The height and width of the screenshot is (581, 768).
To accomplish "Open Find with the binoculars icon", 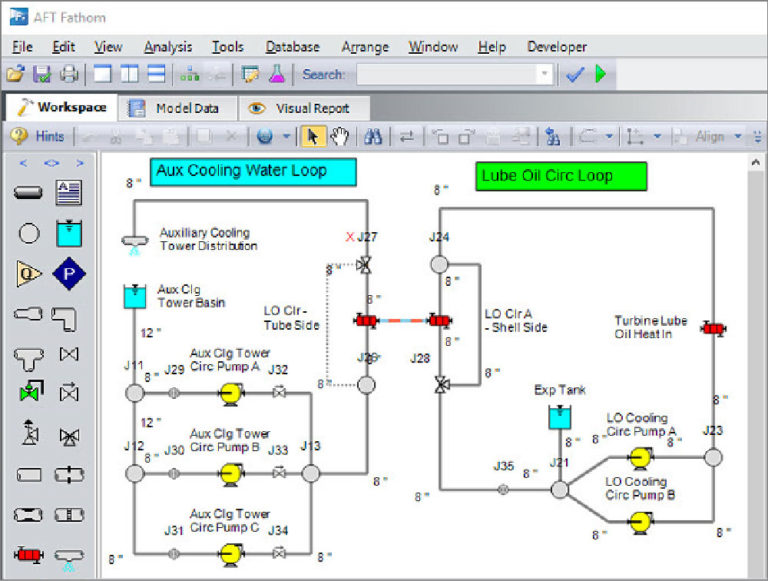I will [x=373, y=137].
